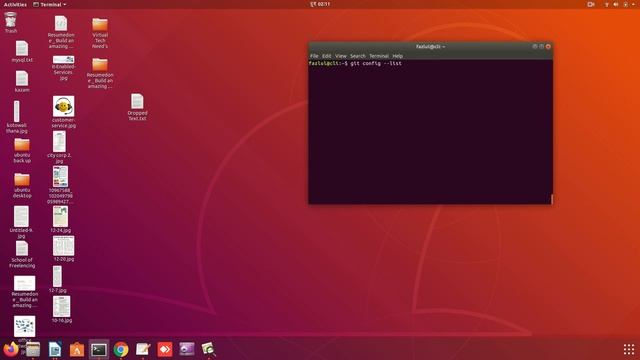Viewport: 640px width, 360px height.
Task: Select the Resumedone folder on the desktop
Action: click(100, 73)
